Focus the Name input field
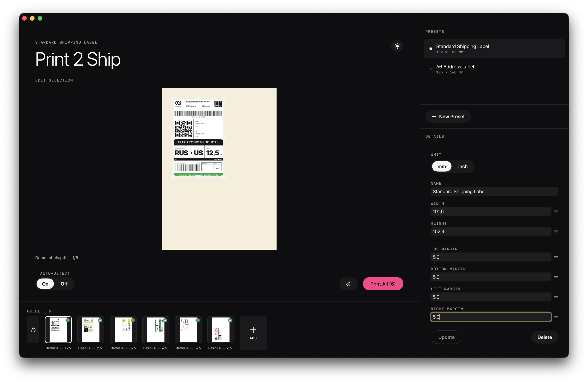Viewport: 588px width, 383px height. [x=494, y=191]
